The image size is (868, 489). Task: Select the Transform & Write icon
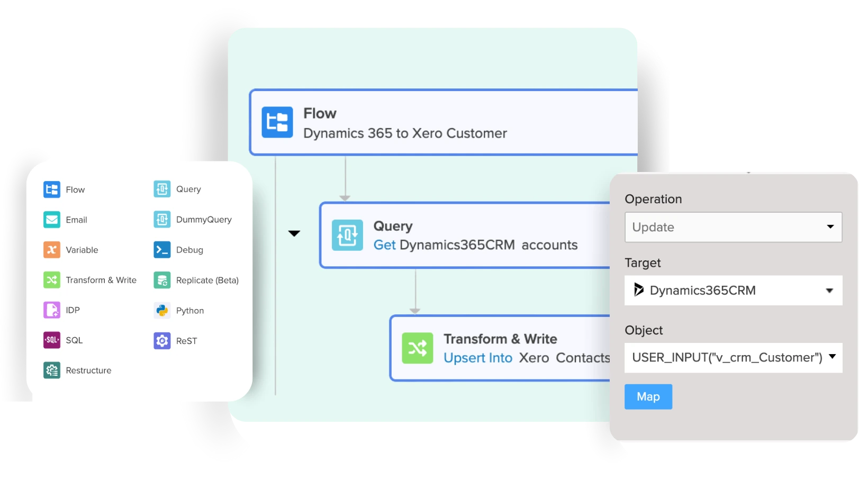pos(51,279)
